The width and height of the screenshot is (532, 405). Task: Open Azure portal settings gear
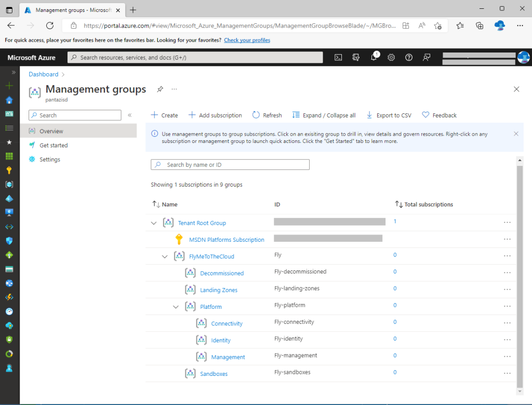point(391,57)
